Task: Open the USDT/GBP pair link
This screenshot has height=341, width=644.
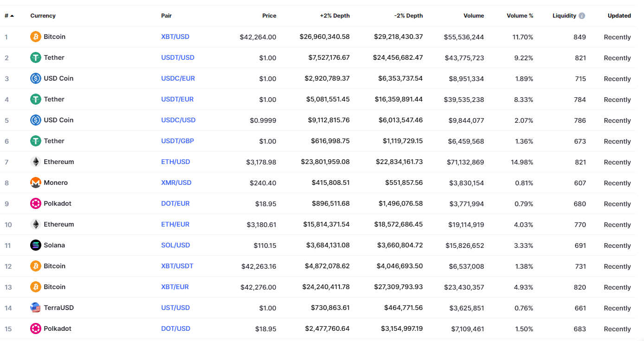Action: click(178, 141)
